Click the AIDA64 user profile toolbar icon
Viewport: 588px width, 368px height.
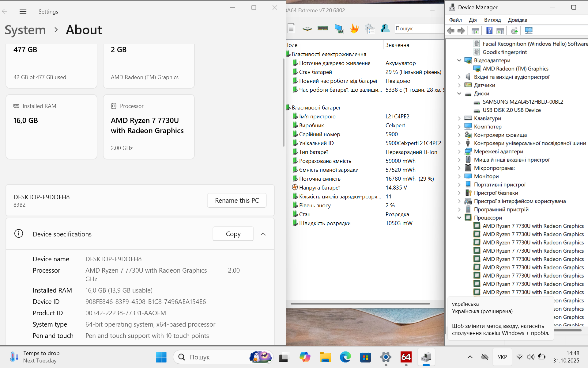click(385, 29)
